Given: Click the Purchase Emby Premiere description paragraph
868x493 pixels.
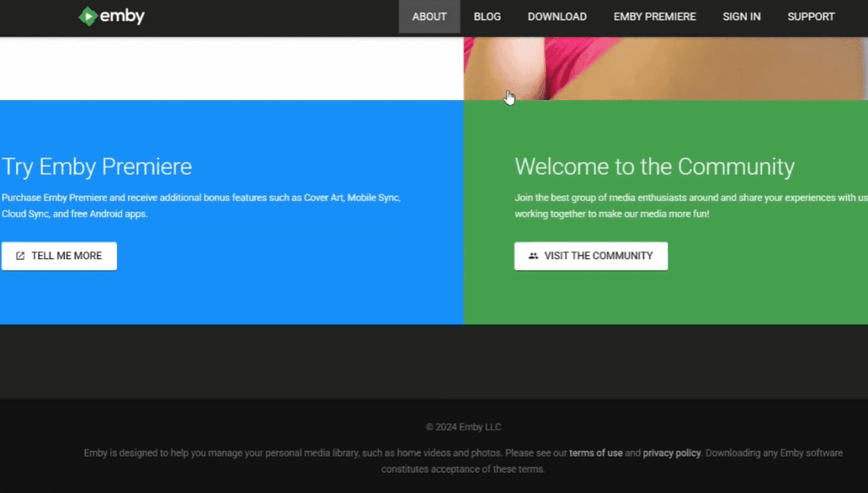Looking at the screenshot, I should click(201, 206).
